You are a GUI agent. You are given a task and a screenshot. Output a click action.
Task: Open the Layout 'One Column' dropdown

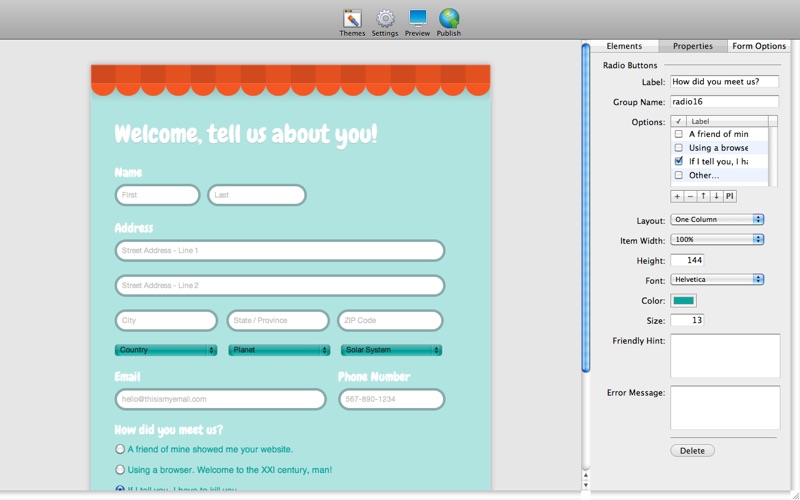coord(717,219)
